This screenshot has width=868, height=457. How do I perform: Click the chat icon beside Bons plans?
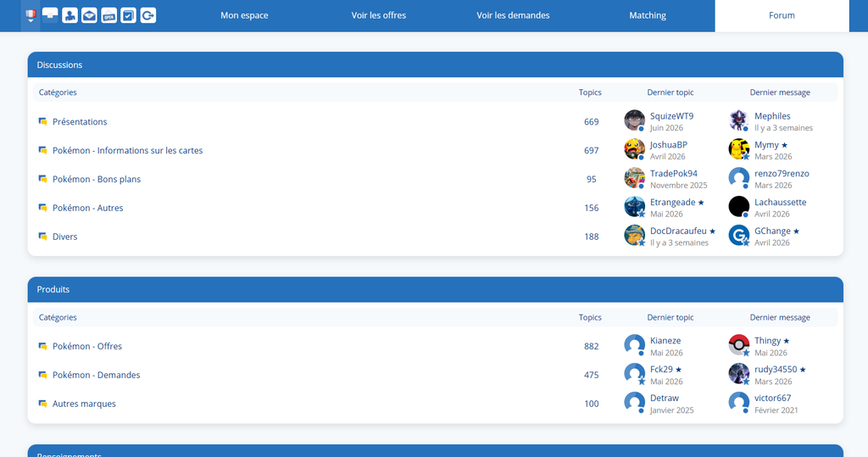click(42, 179)
